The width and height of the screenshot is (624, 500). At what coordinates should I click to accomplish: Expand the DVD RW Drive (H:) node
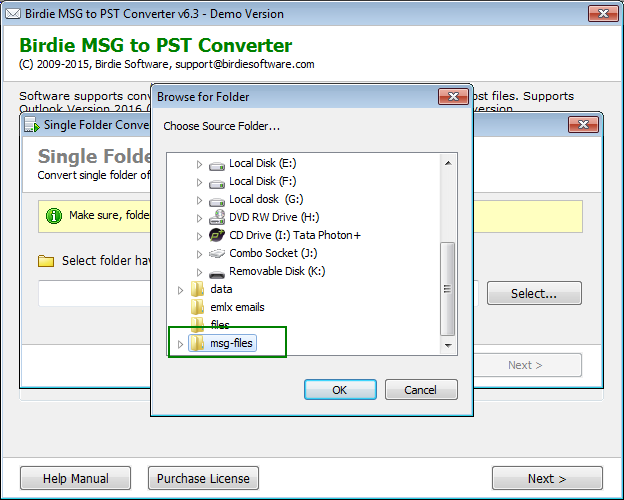[x=199, y=218]
